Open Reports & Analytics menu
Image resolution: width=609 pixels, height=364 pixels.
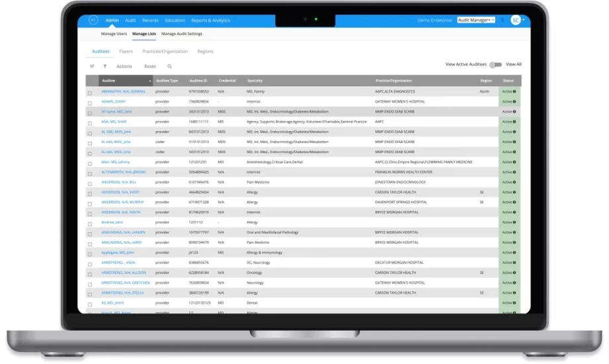tap(211, 21)
